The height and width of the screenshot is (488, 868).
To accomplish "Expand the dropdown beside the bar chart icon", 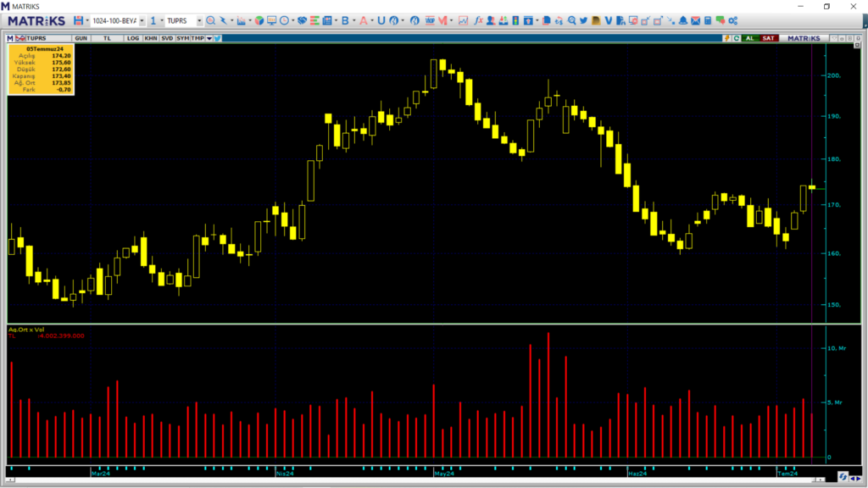I will [x=250, y=20].
